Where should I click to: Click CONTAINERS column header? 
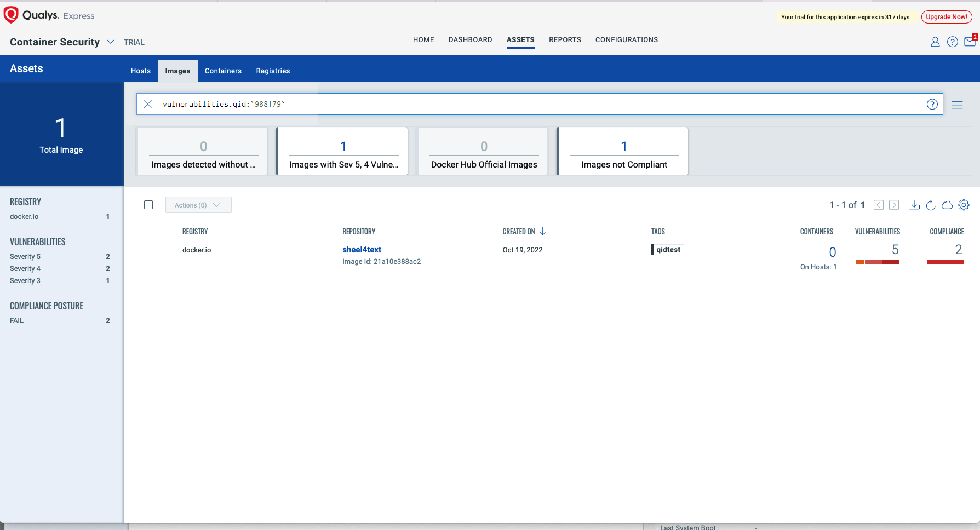click(817, 232)
